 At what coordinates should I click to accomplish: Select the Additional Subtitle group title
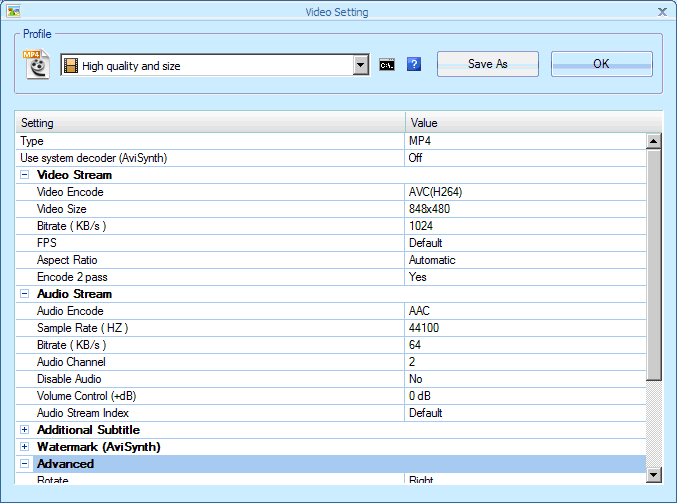tap(89, 430)
